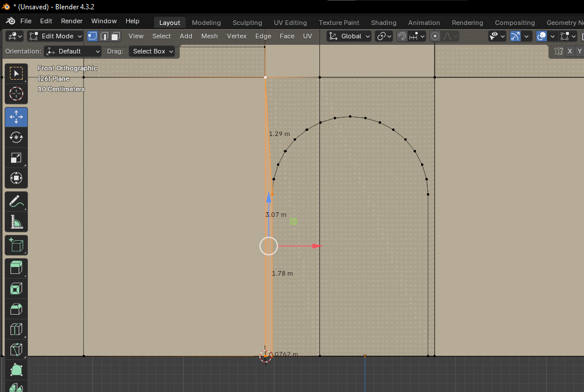Open the snapping options dropdown
This screenshot has width=584, height=392.
[x=417, y=36]
